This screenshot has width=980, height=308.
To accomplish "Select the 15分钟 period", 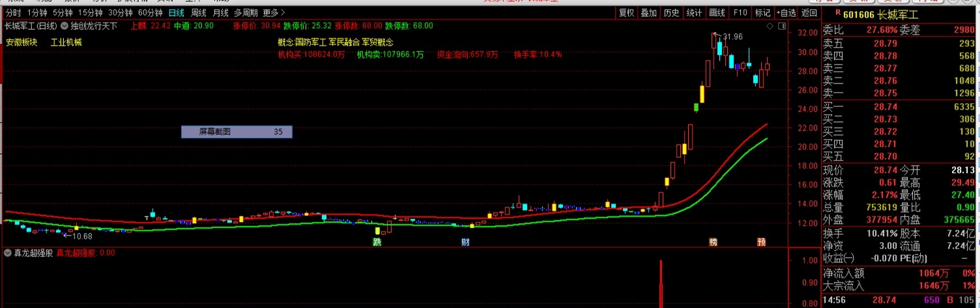I will [x=90, y=12].
